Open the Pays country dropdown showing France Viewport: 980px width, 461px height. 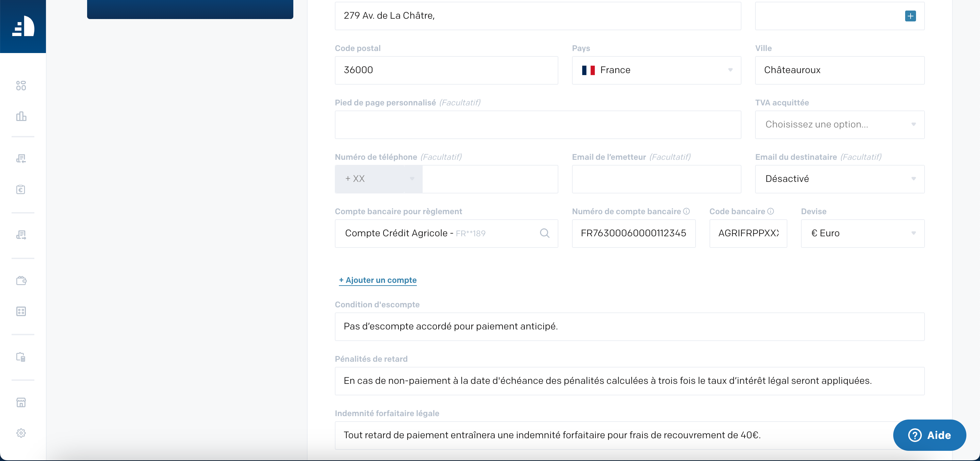[656, 70]
